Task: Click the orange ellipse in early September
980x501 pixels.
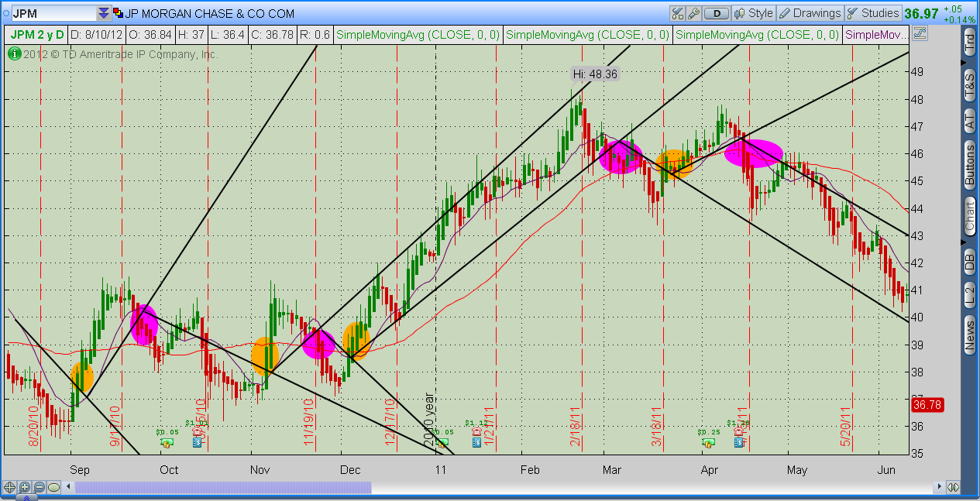Action: 82,378
